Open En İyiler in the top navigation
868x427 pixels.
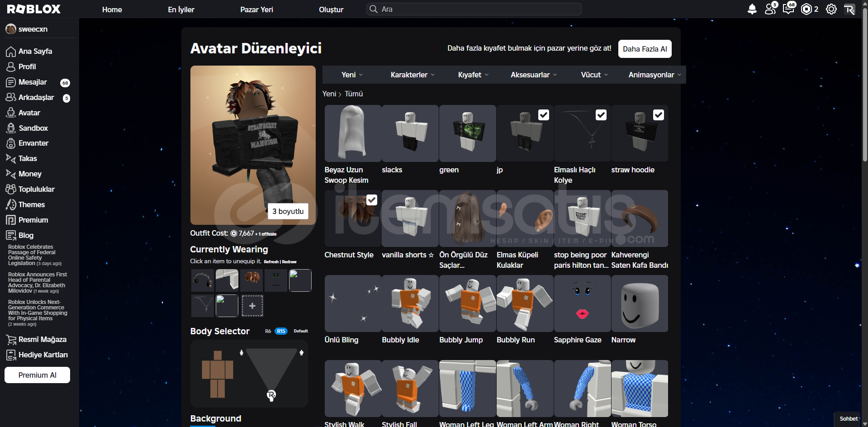(x=181, y=9)
